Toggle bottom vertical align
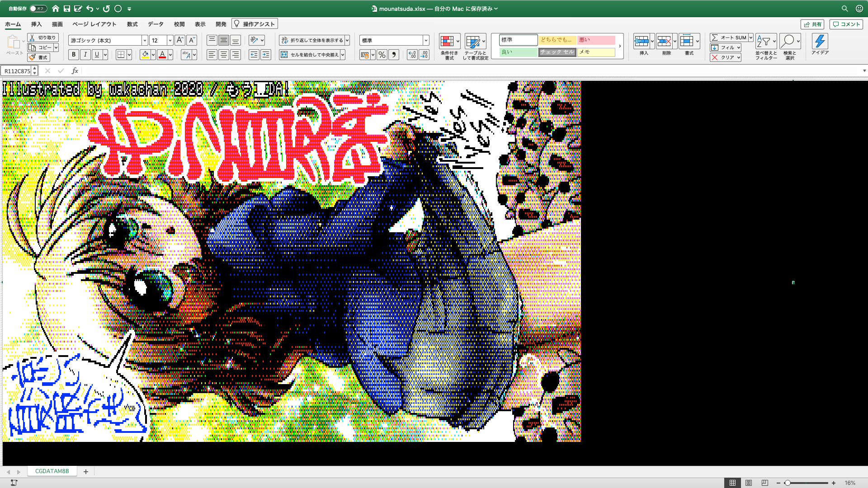The height and width of the screenshot is (488, 868). pyautogui.click(x=236, y=40)
